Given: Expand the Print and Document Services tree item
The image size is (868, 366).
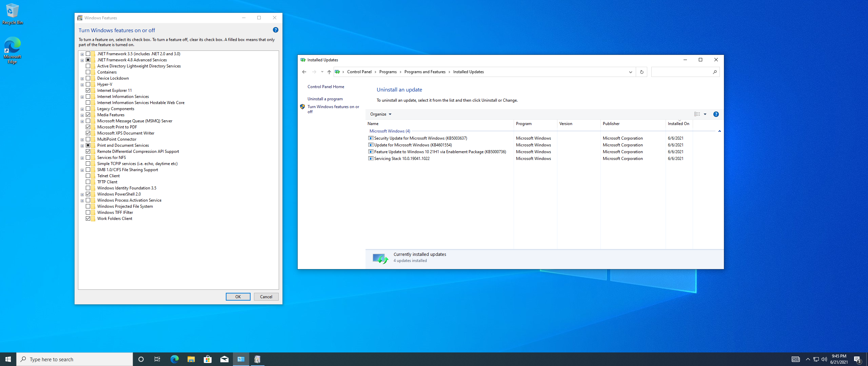Looking at the screenshot, I should click(x=82, y=145).
